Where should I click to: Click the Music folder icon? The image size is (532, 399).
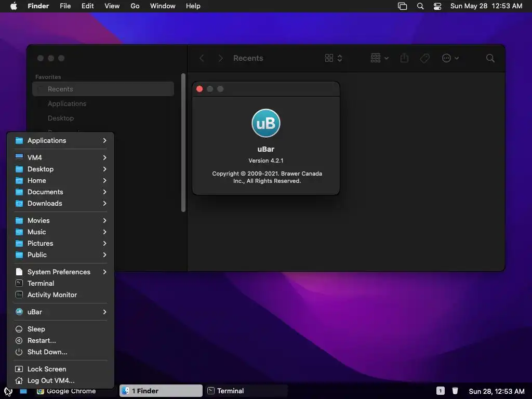[x=19, y=232]
